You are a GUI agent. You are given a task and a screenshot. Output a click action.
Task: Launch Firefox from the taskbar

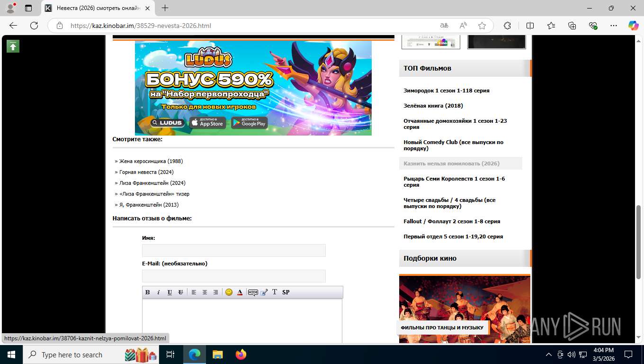tap(241, 355)
